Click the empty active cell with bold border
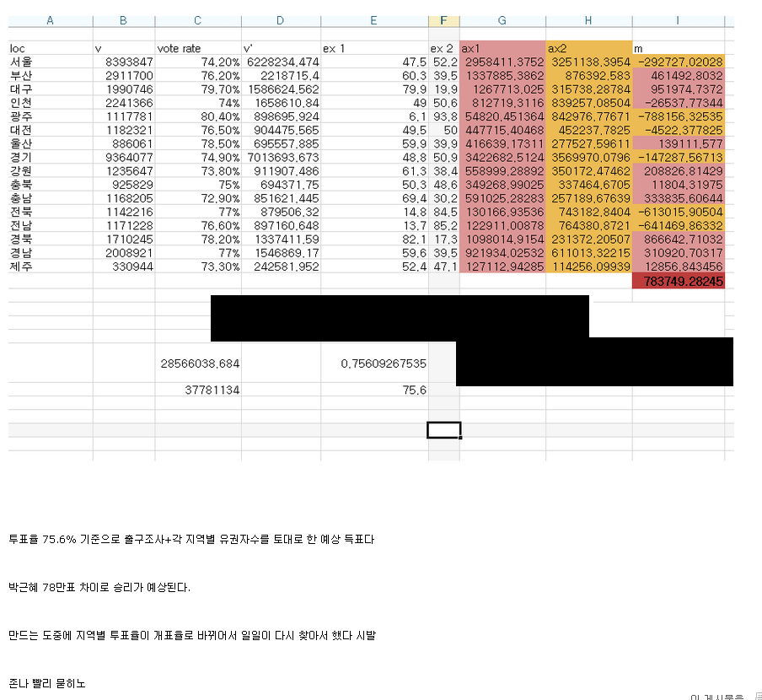 pyautogui.click(x=443, y=430)
